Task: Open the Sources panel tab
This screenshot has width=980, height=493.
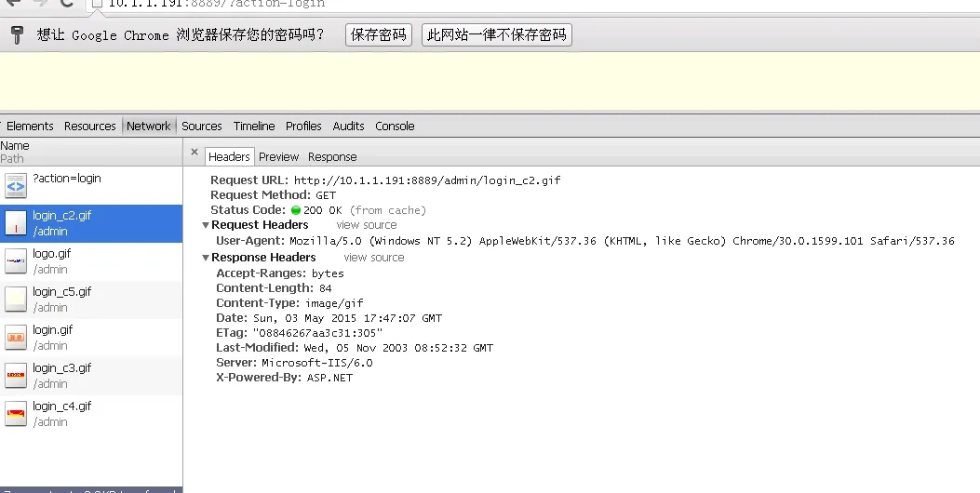Action: point(202,126)
